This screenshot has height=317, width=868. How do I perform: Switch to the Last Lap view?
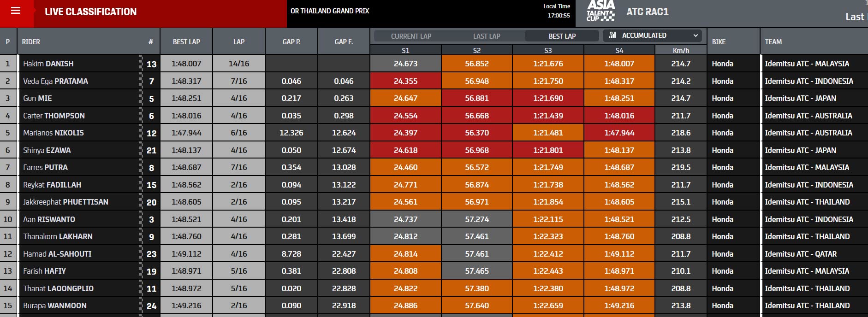(x=486, y=36)
